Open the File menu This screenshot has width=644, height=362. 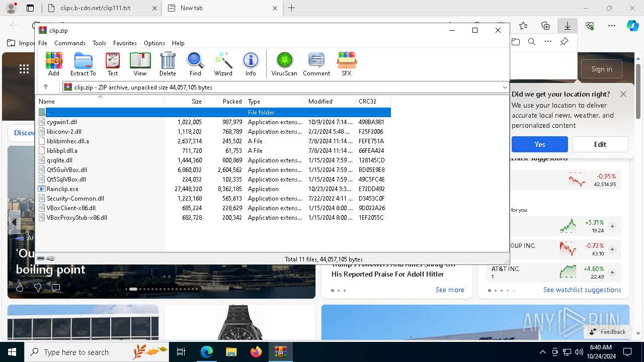43,43
